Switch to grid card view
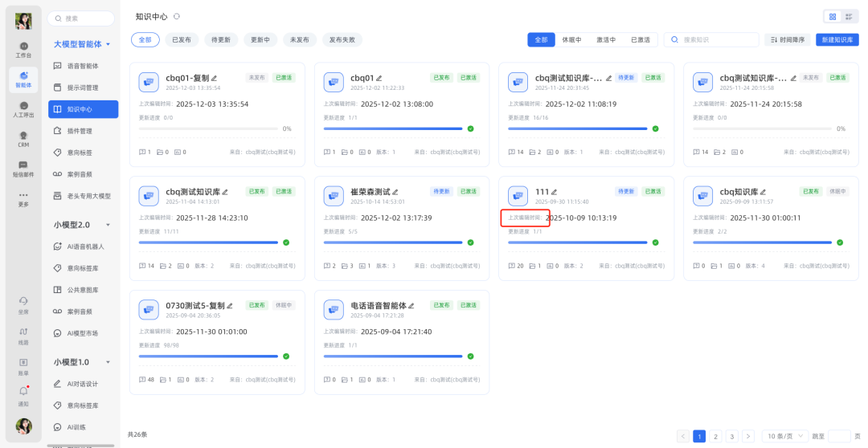Viewport: 868px width, 448px height. tap(833, 16)
